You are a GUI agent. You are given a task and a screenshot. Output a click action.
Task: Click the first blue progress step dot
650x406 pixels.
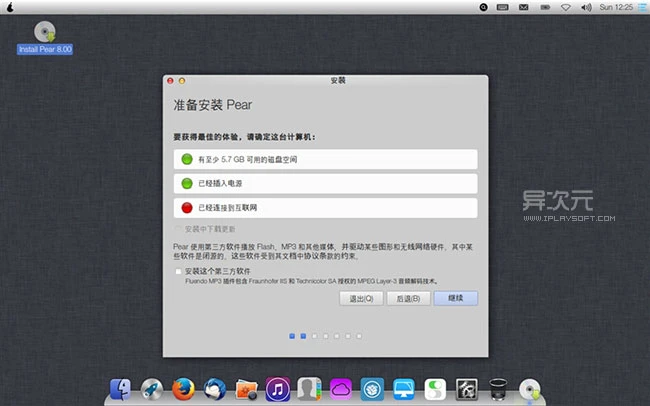point(292,336)
